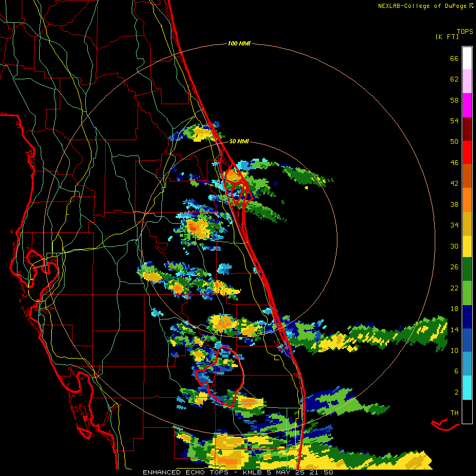Click the '30' legend value
This screenshot has height=476, width=476.
[x=454, y=246]
